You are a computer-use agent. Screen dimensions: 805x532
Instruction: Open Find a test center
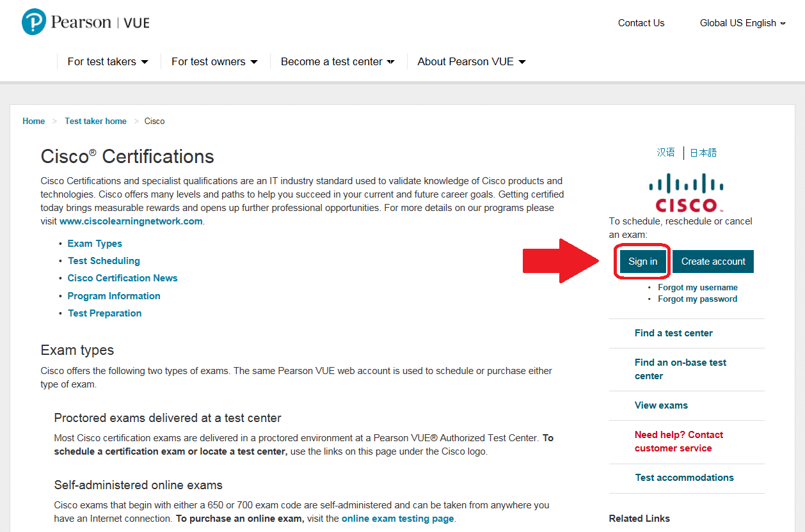coord(674,333)
